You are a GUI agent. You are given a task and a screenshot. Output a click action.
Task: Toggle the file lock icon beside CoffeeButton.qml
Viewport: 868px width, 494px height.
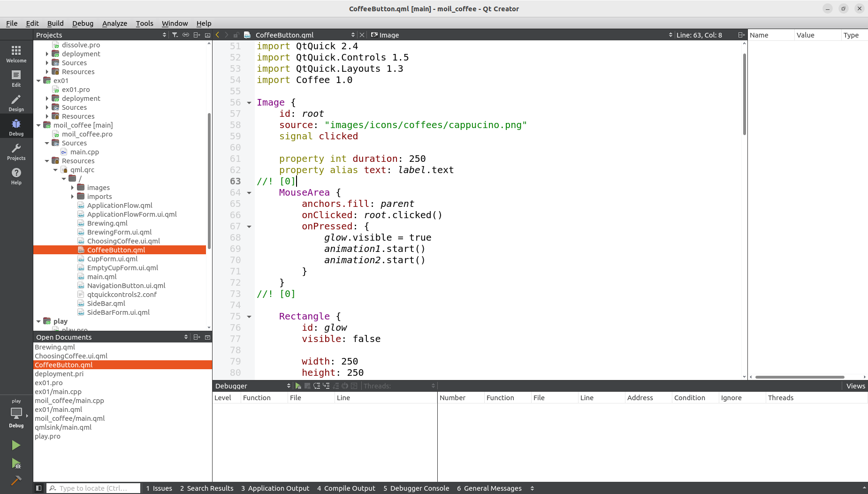[x=236, y=34]
